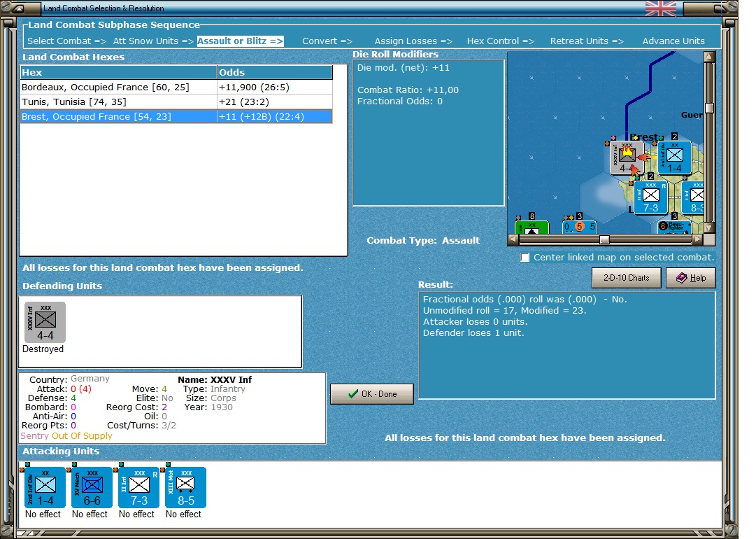Click odds cell +11 (+12B) (22:4)
The height and width of the screenshot is (539, 756).
(x=275, y=116)
